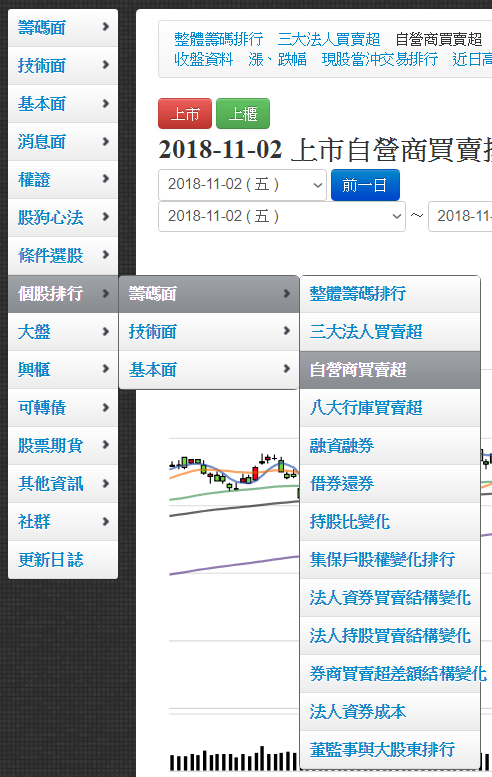Expand the 技術面 arrow in left sidebar
The height and width of the screenshot is (777, 492).
click(106, 64)
